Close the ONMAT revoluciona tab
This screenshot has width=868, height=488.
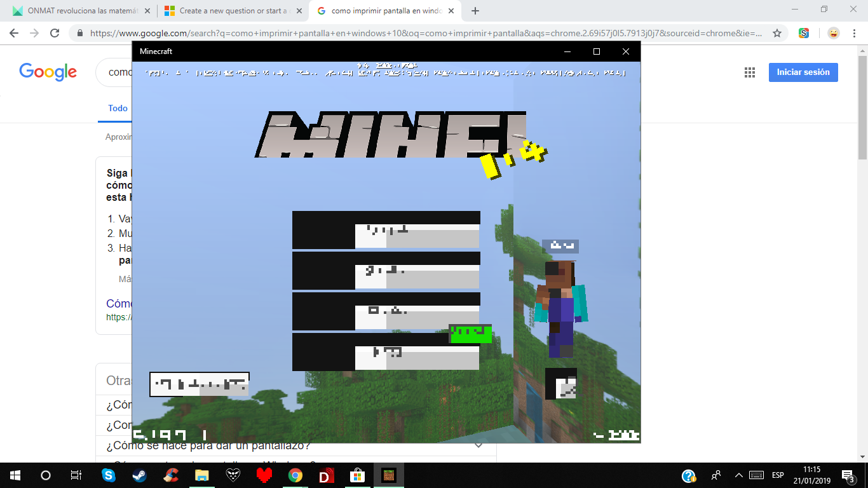pyautogui.click(x=147, y=11)
